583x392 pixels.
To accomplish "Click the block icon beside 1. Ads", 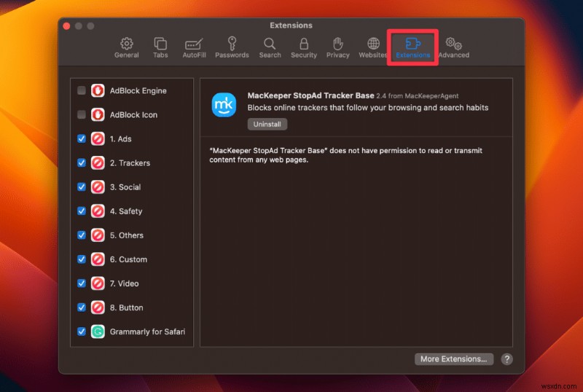I will 98,138.
